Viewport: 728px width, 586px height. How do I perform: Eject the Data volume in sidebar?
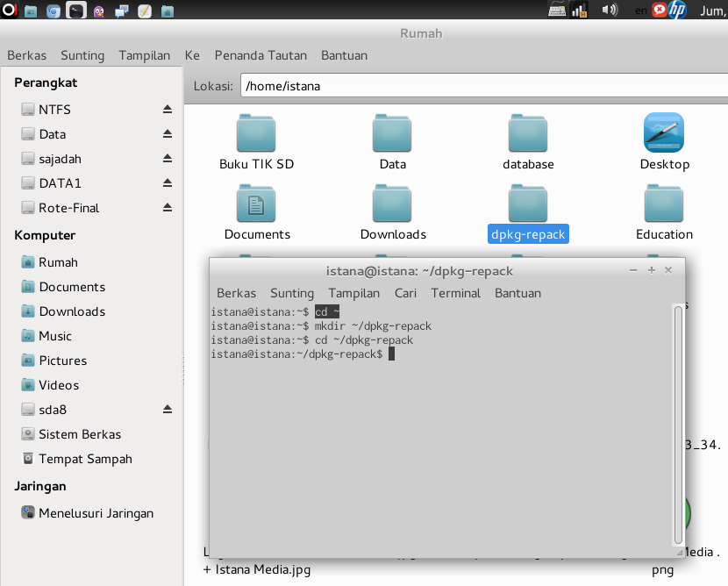pyautogui.click(x=168, y=133)
